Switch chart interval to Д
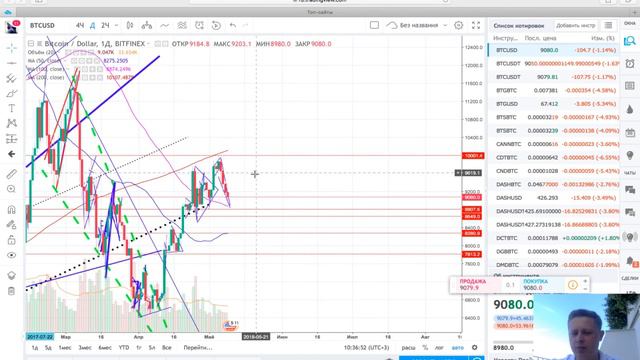 (x=93, y=25)
